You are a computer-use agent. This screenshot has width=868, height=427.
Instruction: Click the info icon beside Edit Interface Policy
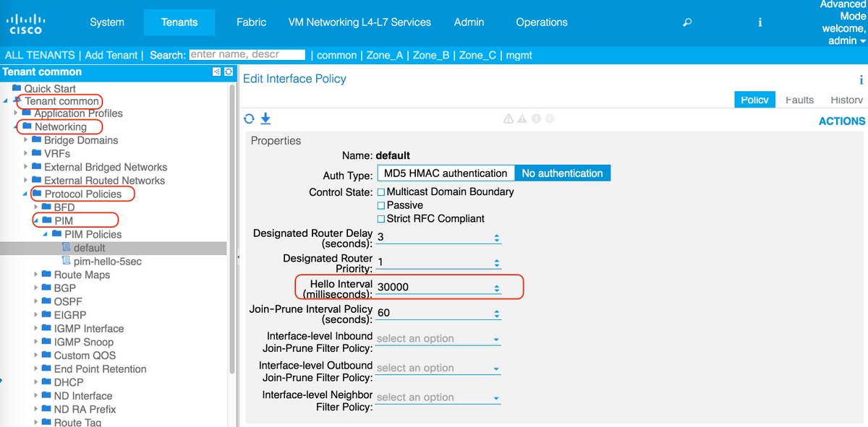[861, 80]
